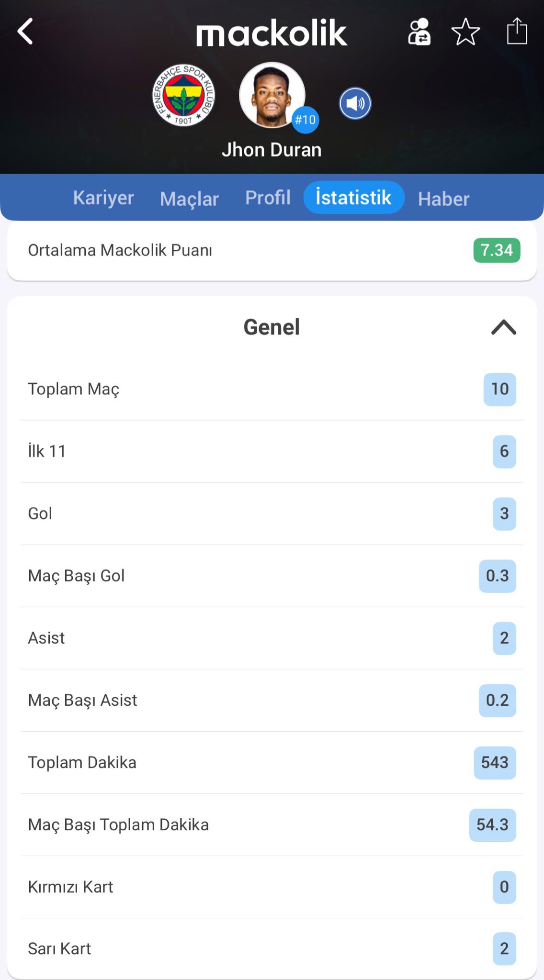This screenshot has height=980, width=544.
Task: Tap the #10 jersey number badge
Action: (x=305, y=120)
